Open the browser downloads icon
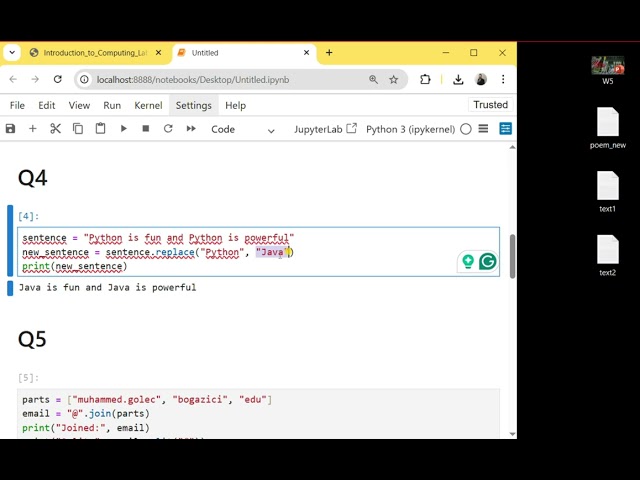This screenshot has width=640, height=480. point(458,79)
